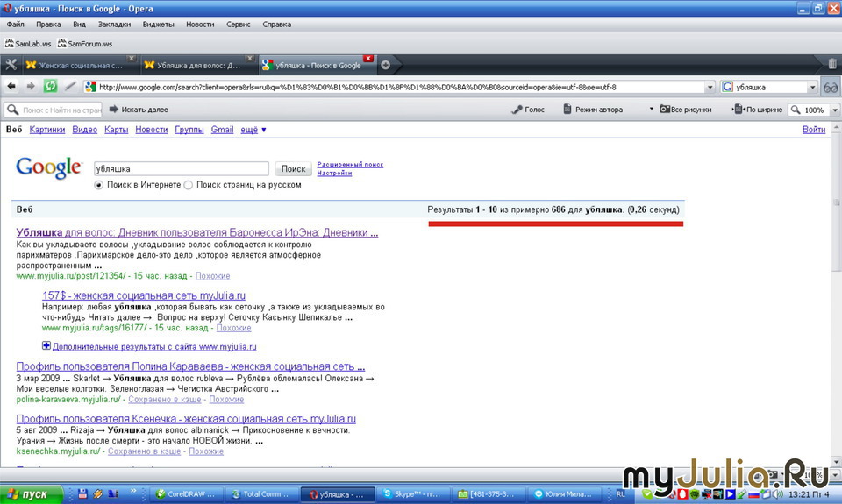This screenshot has width=842, height=504.
Task: Click the glasses icon next to the search box
Action: point(831,87)
